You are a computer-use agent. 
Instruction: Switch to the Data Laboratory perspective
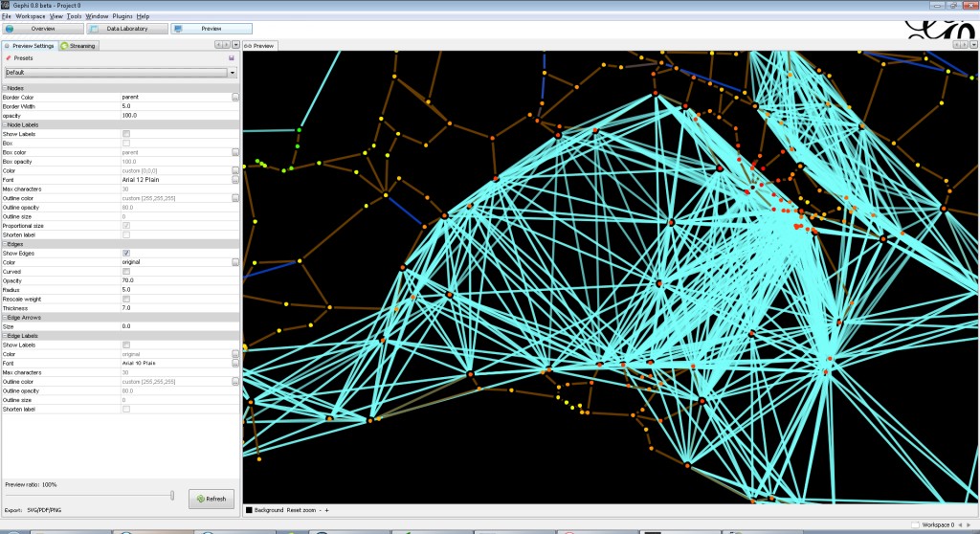click(x=127, y=29)
